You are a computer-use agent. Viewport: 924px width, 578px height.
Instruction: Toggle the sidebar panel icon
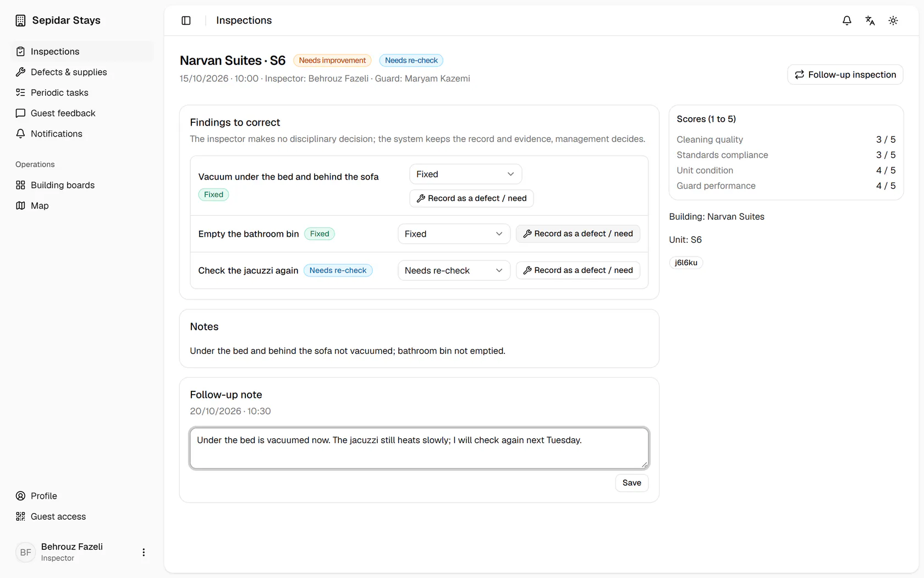tap(186, 20)
